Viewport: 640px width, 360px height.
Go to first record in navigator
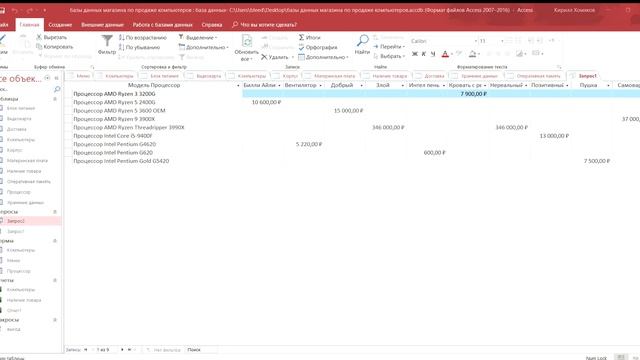point(86,350)
